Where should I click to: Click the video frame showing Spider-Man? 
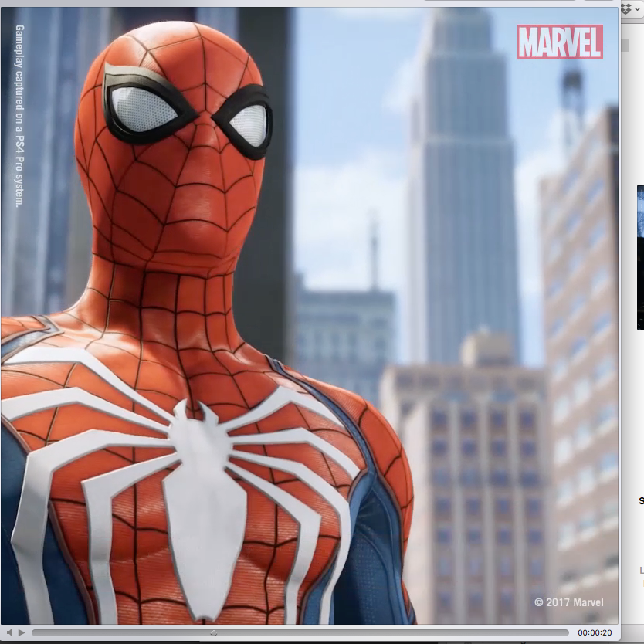click(310, 315)
